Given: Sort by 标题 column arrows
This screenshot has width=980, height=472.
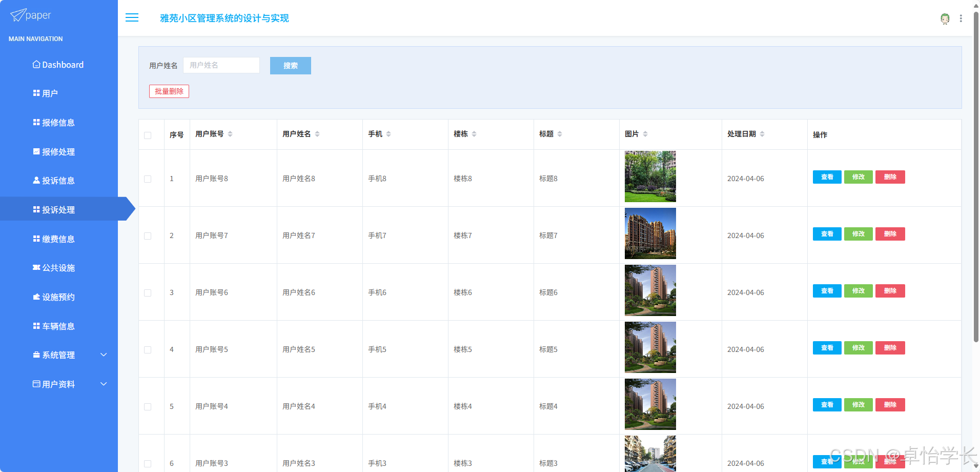Looking at the screenshot, I should pyautogui.click(x=560, y=134).
